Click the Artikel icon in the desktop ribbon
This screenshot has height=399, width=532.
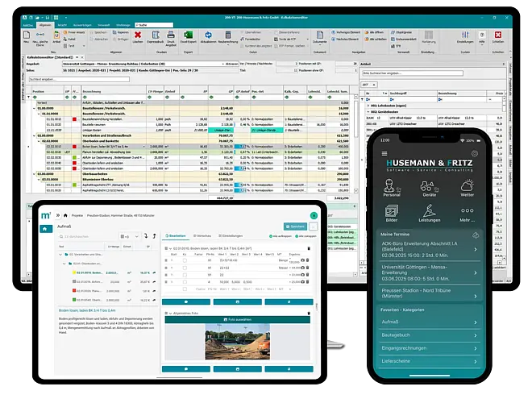[x=56, y=35]
